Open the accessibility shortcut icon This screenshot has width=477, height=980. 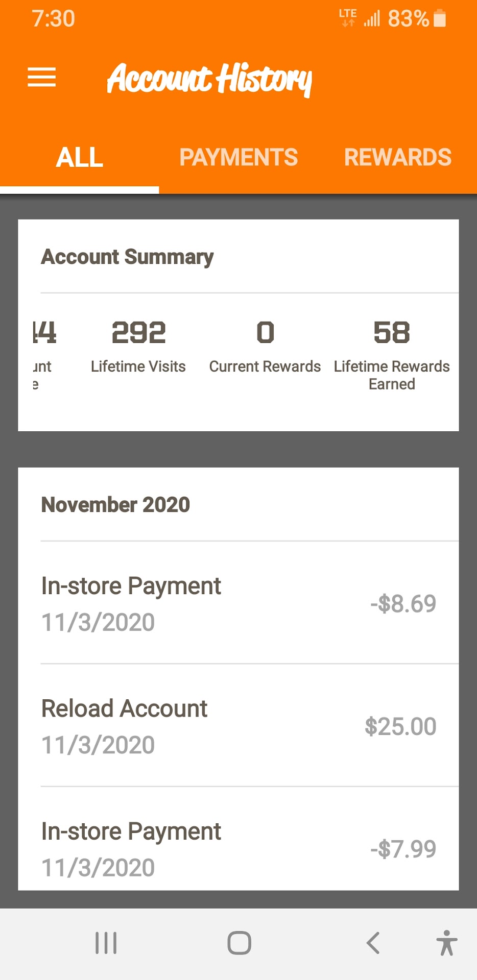(x=446, y=943)
